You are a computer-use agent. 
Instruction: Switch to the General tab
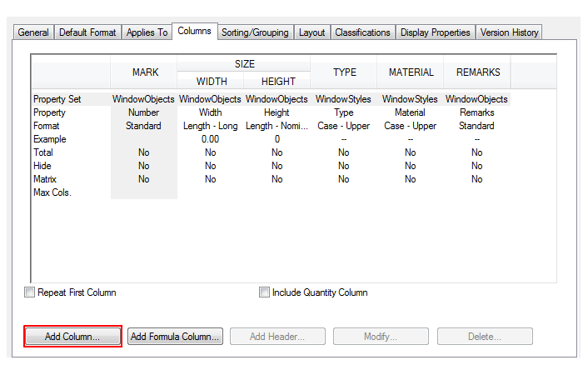34,32
